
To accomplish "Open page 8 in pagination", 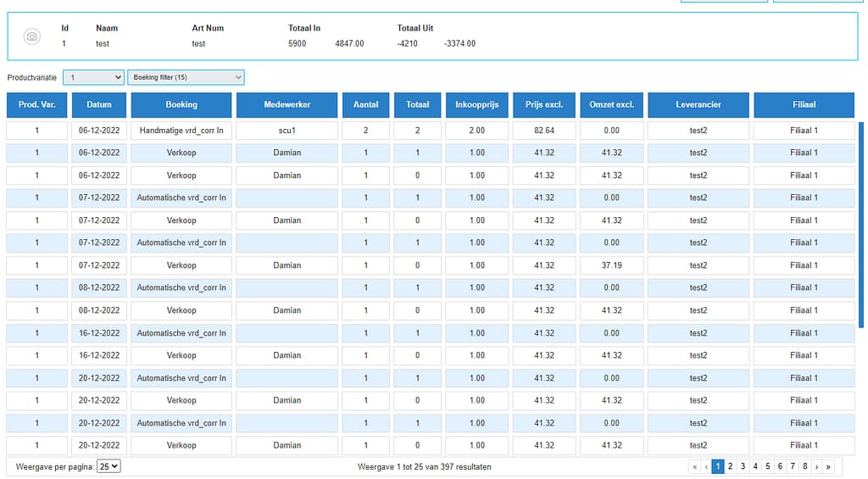I will pyautogui.click(x=805, y=467).
